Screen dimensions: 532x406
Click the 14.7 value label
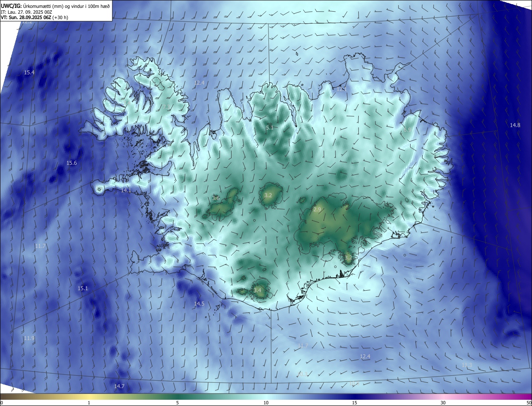pos(119,386)
